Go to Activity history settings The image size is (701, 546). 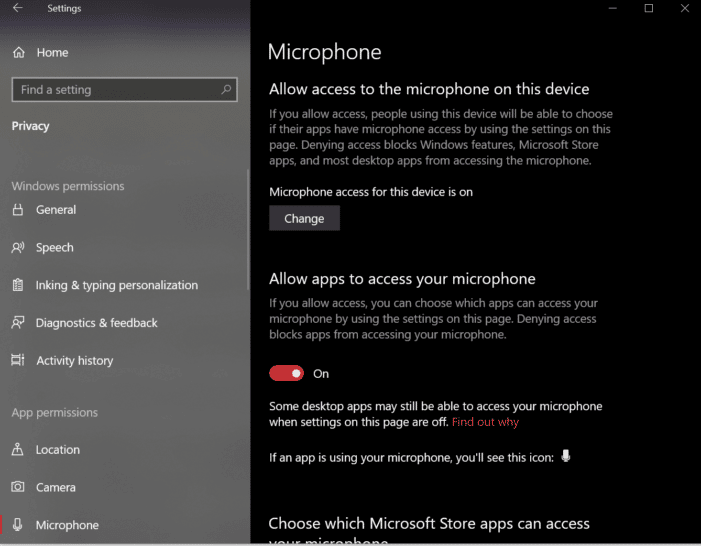[x=74, y=360]
